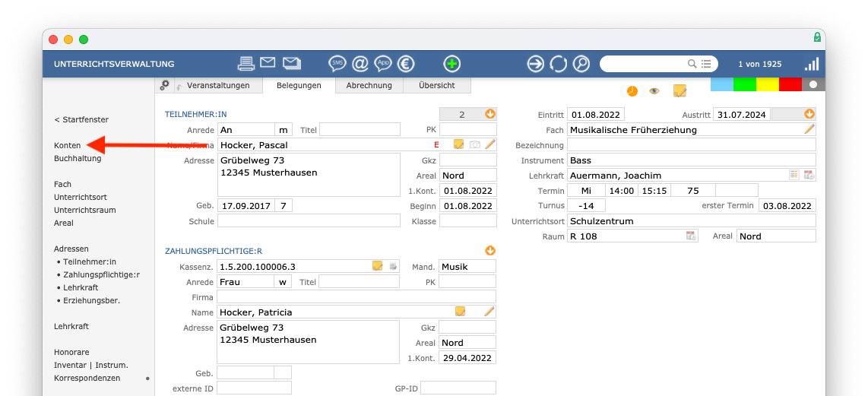
Task: Open the Euro billing icon
Action: pyautogui.click(x=407, y=64)
